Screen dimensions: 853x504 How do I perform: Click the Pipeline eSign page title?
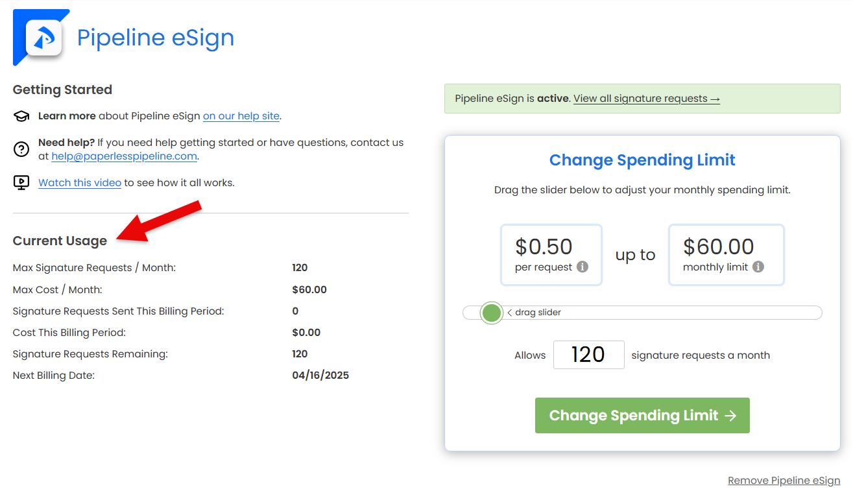tap(156, 38)
